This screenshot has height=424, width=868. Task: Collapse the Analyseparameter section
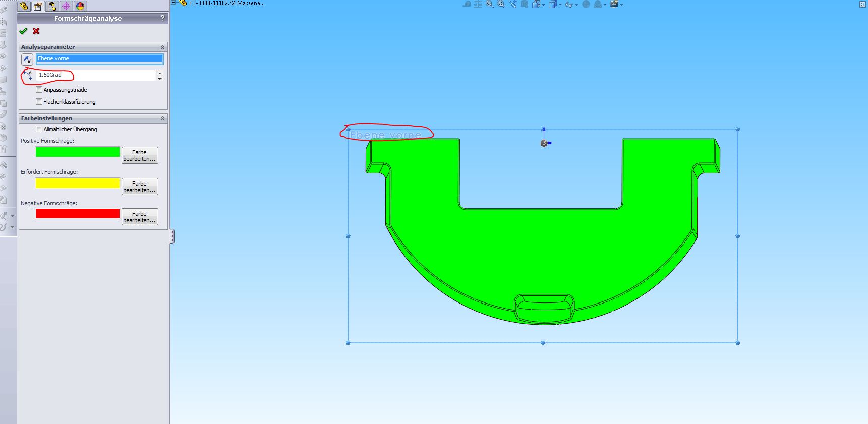[162, 47]
